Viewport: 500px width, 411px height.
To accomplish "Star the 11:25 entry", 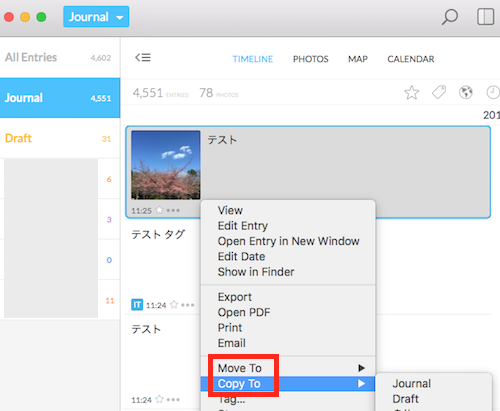I will pos(160,210).
